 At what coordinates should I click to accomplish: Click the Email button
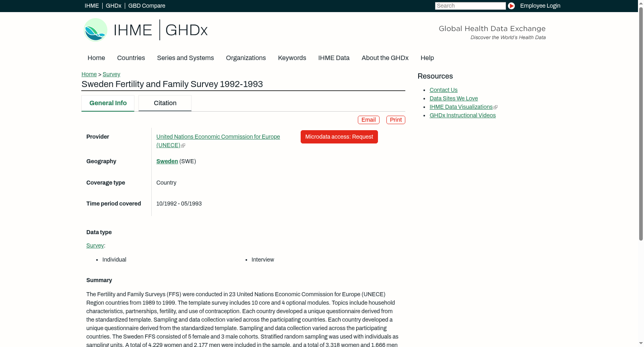point(369,120)
